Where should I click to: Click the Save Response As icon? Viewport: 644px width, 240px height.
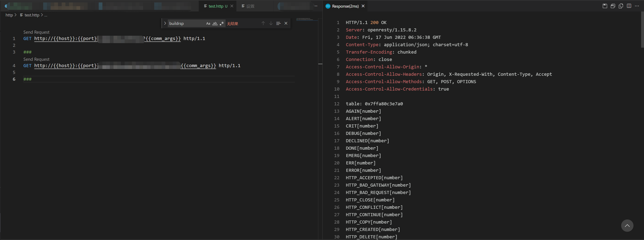[613, 6]
